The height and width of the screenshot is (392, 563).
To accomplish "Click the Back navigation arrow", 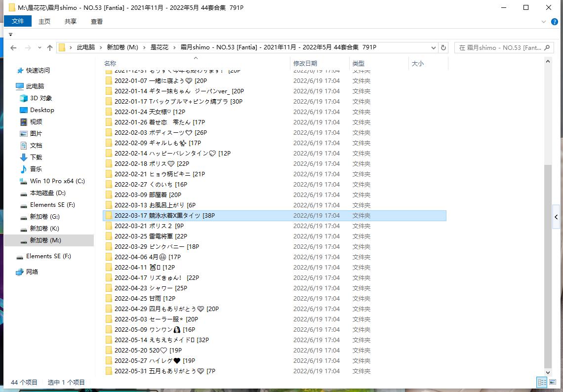I will 13,48.
